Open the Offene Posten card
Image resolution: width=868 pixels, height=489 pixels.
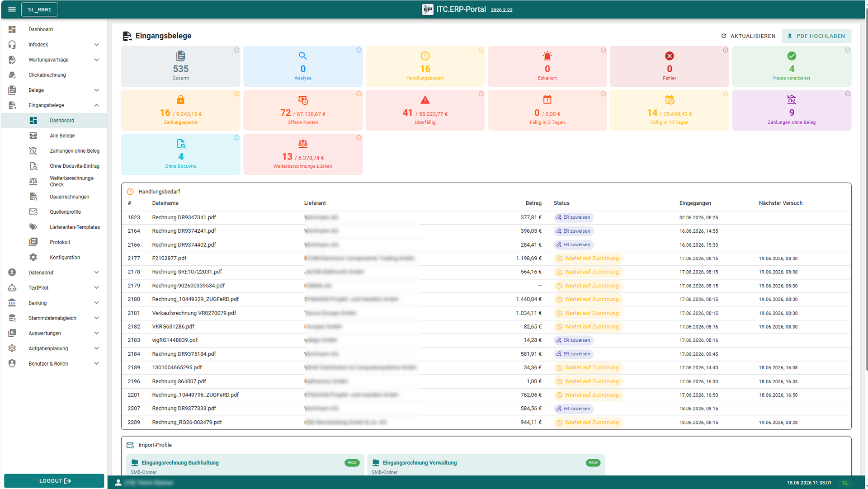coord(303,110)
